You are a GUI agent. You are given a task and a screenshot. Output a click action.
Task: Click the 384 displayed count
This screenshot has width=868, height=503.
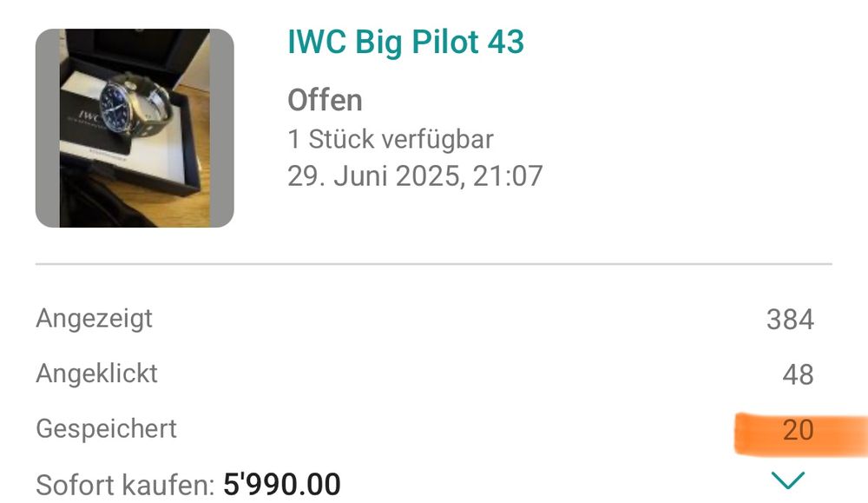click(790, 320)
